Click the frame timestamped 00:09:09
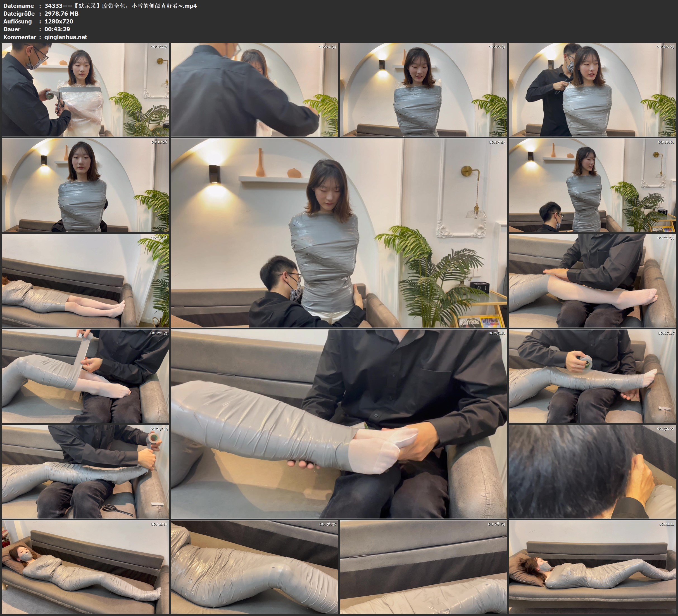The image size is (678, 616). pyautogui.click(x=593, y=89)
